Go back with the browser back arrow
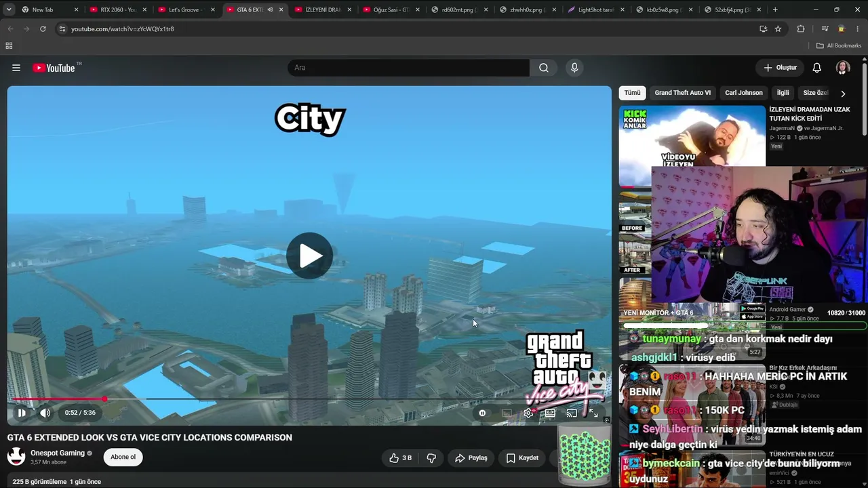Viewport: 868px width, 488px height. click(x=10, y=29)
